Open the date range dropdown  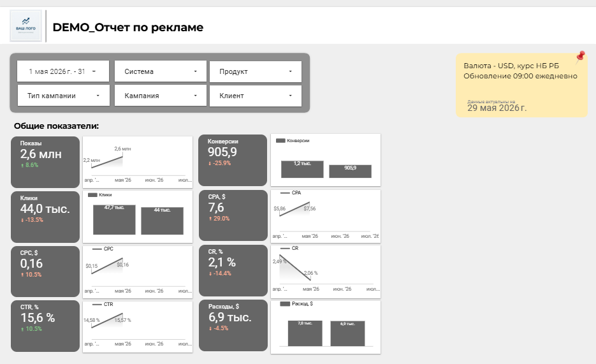tap(63, 71)
